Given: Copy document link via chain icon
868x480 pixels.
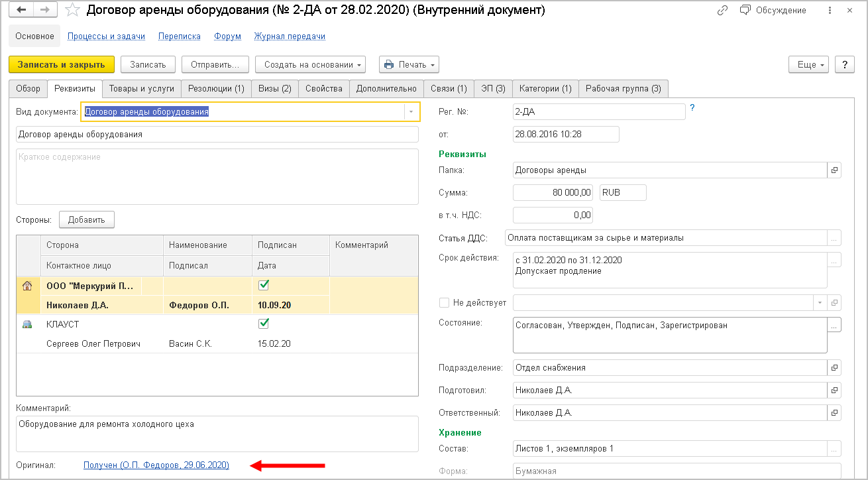Looking at the screenshot, I should tap(722, 11).
